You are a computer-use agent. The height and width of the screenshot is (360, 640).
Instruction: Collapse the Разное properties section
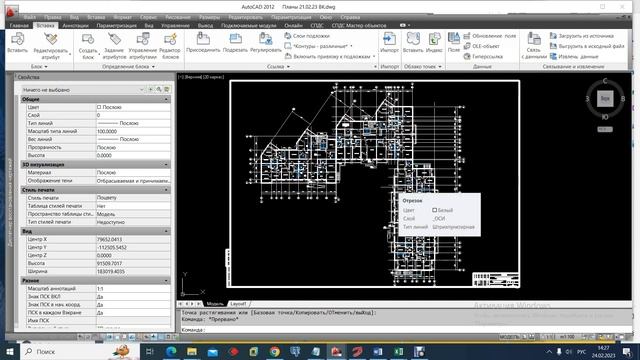coord(166,281)
